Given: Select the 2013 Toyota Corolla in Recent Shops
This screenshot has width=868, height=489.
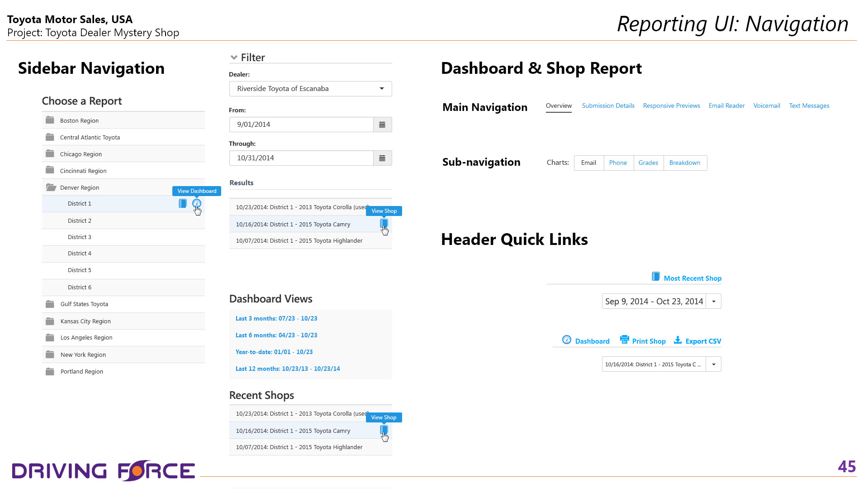Looking at the screenshot, I should click(310, 414).
